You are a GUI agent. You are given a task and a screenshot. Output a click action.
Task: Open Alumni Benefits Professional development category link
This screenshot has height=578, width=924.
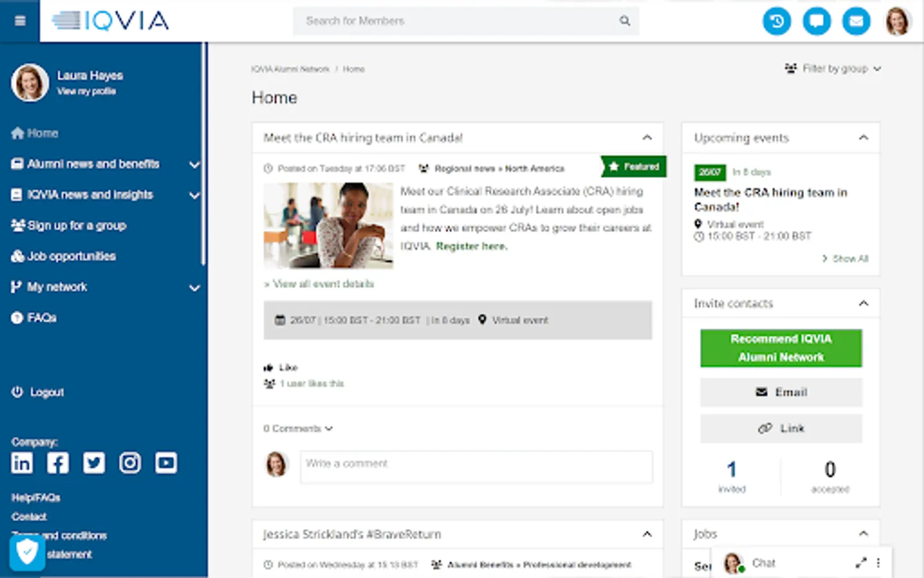click(x=539, y=565)
